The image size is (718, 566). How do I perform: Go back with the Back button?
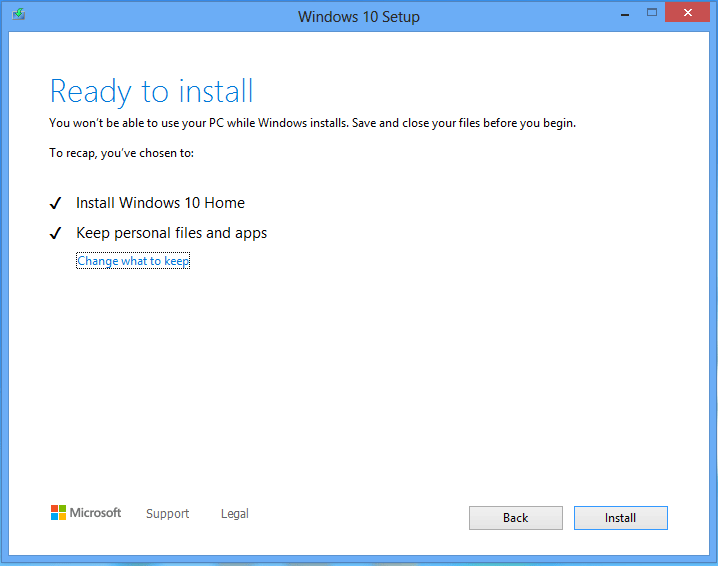(516, 518)
